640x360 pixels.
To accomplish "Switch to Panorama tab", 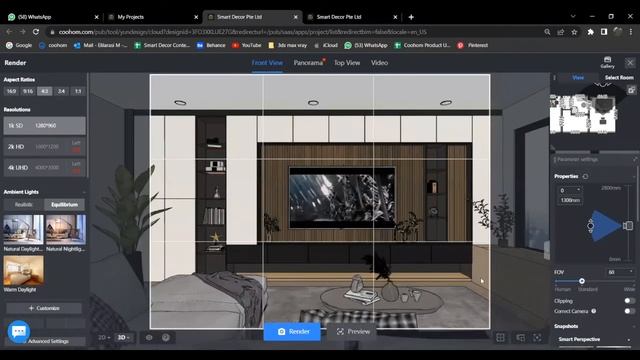I will point(308,63).
